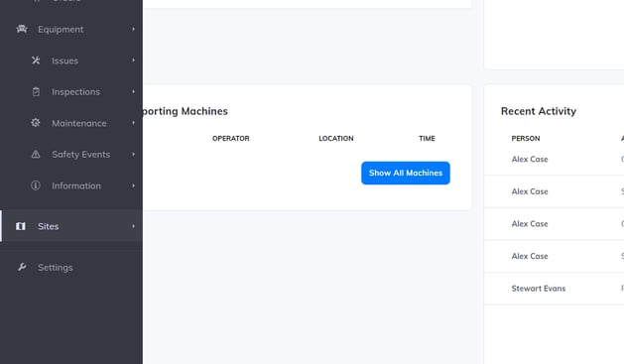
Task: Expand the Sites submenu arrow
Action: pyautogui.click(x=133, y=226)
